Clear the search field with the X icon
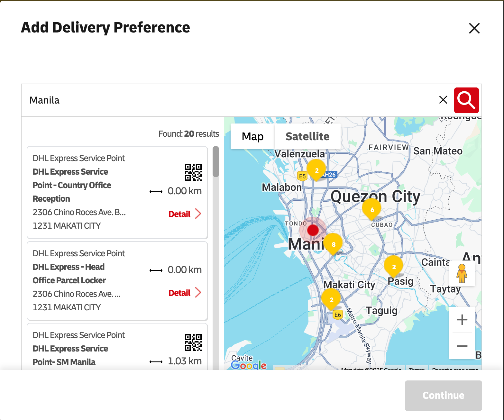The width and height of the screenshot is (504, 420). (x=443, y=100)
